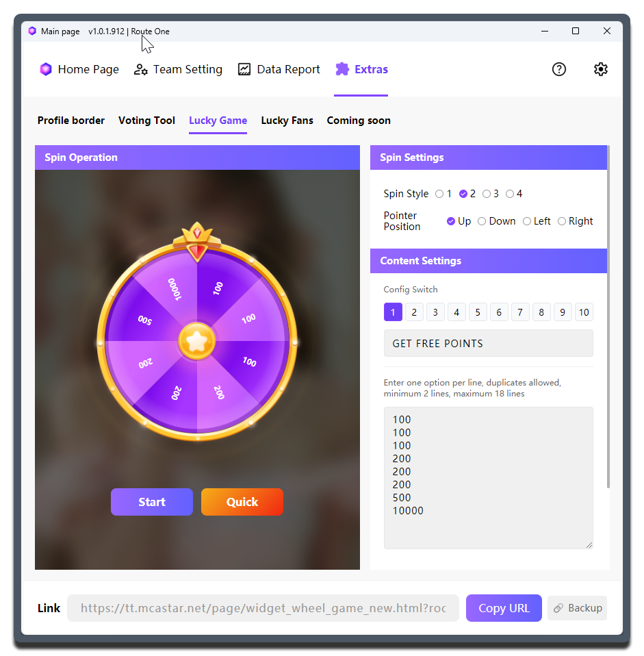Click the Team Setting person-gear icon
This screenshot has width=644, height=656.
141,69
